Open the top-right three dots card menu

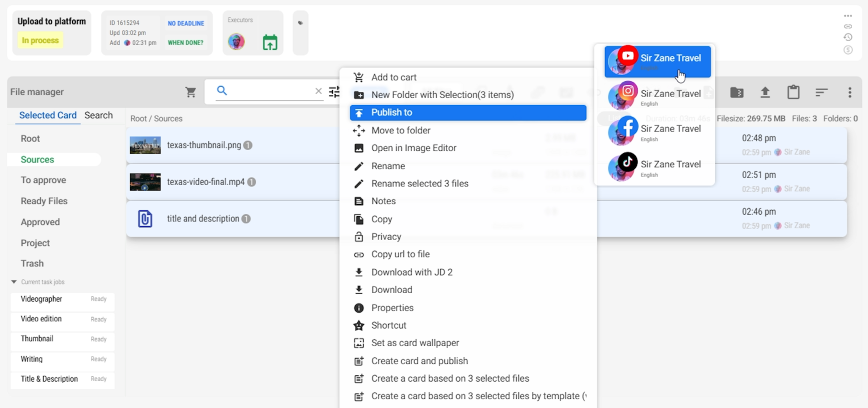(x=848, y=16)
